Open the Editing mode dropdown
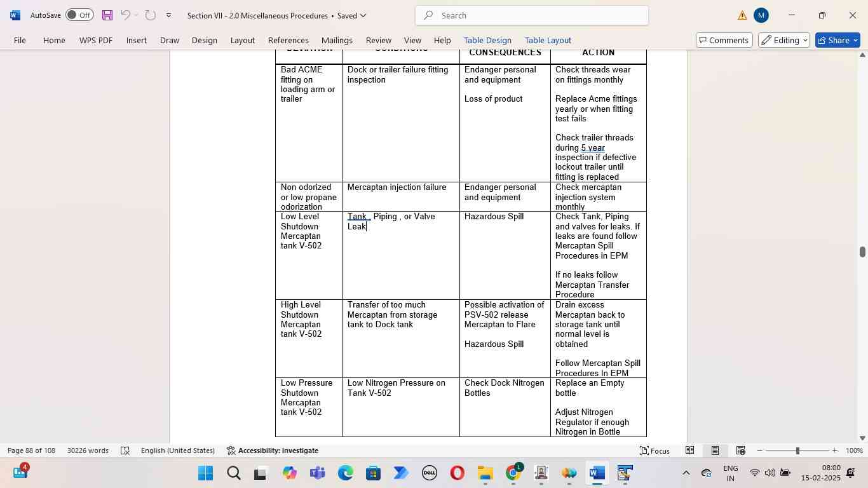 click(x=784, y=40)
